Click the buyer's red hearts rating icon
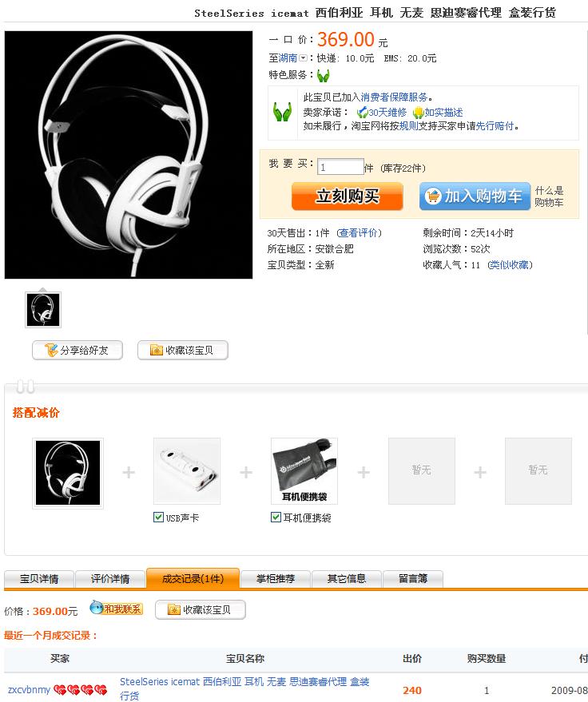The width and height of the screenshot is (588, 702). point(80,689)
